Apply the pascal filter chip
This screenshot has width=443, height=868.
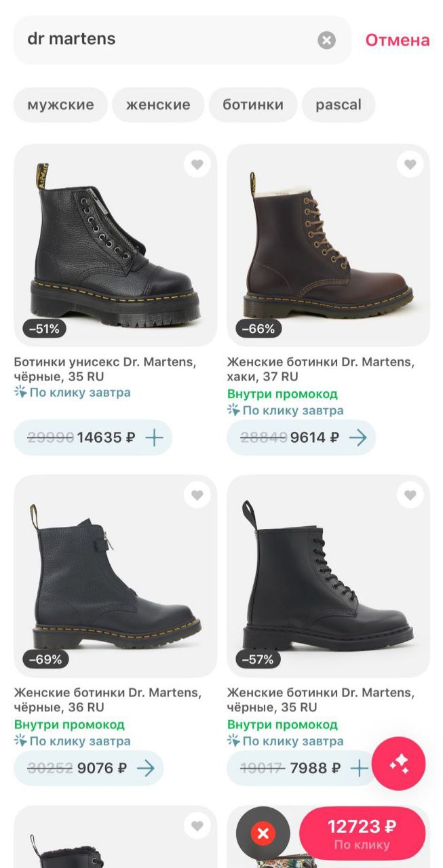[338, 105]
